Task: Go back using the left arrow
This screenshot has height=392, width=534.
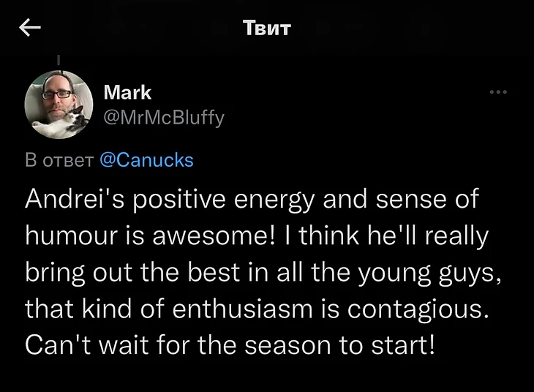Action: tap(29, 28)
